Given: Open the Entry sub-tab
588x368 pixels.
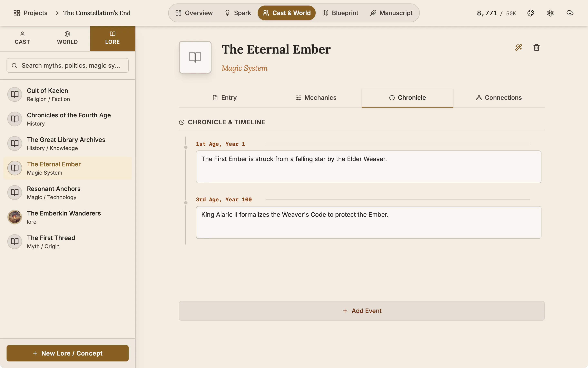Looking at the screenshot, I should (x=225, y=98).
